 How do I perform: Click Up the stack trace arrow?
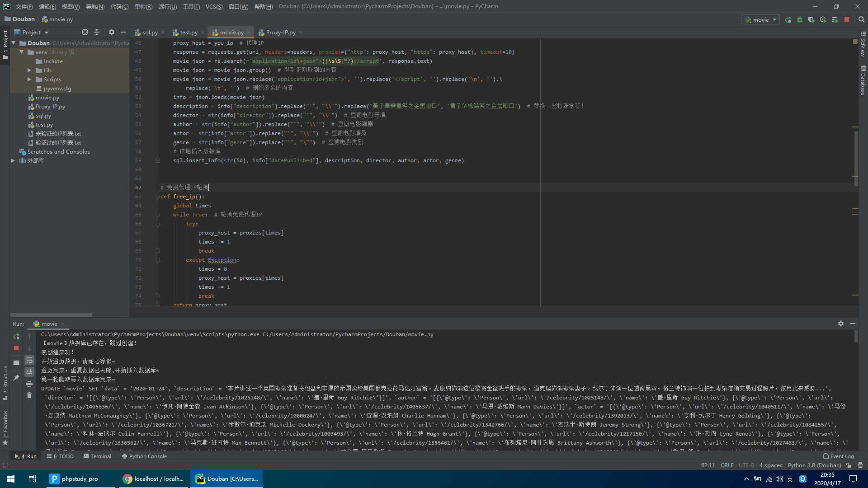point(29,337)
